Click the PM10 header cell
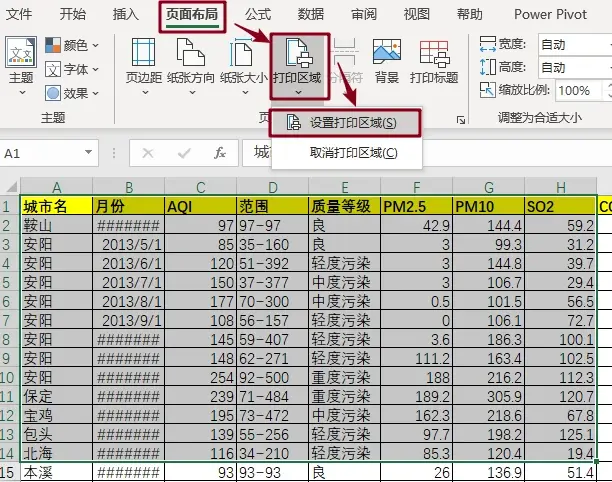Viewport: 612px width, 482px height. point(489,206)
